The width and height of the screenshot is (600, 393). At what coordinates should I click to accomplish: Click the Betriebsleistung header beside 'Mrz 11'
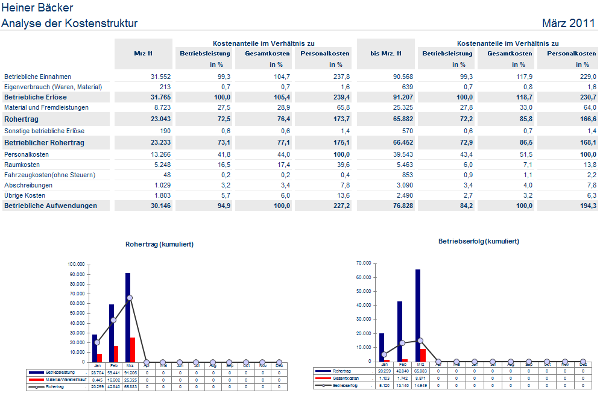pyautogui.click(x=205, y=54)
